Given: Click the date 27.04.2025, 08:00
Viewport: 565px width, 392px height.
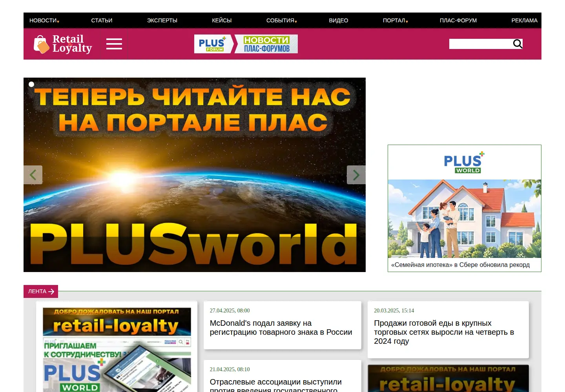Looking at the screenshot, I should click(230, 310).
